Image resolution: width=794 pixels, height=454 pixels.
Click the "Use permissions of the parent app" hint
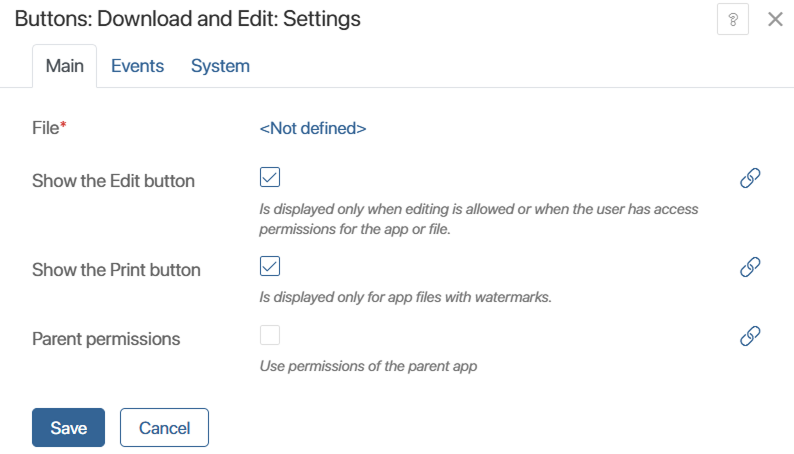[x=368, y=366]
